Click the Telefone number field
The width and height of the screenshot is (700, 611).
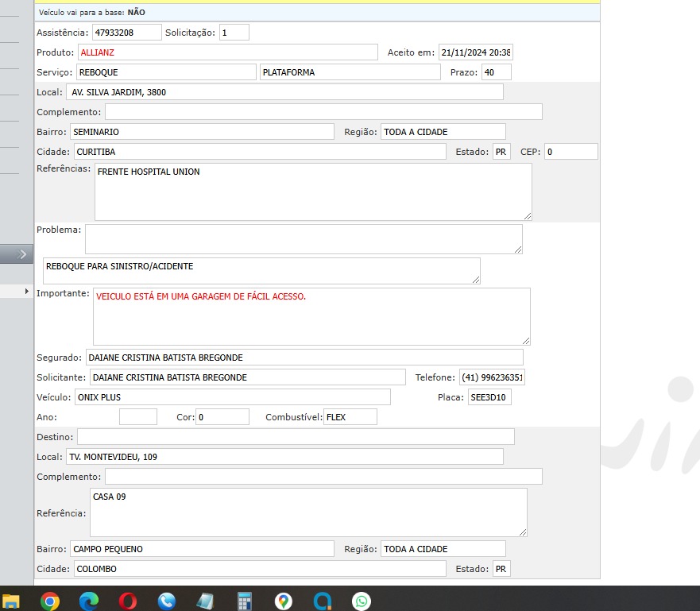pyautogui.click(x=492, y=377)
